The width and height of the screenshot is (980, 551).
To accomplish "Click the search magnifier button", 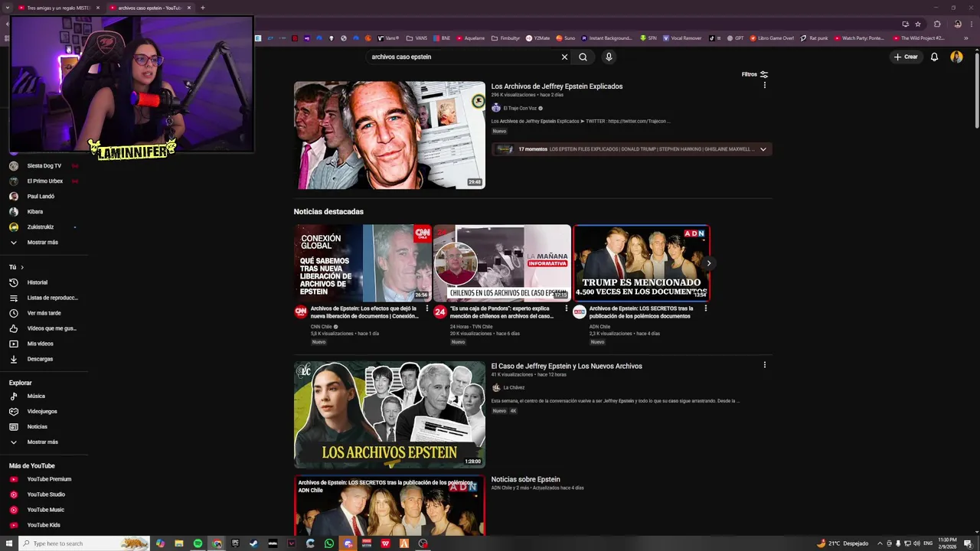I will pyautogui.click(x=583, y=57).
